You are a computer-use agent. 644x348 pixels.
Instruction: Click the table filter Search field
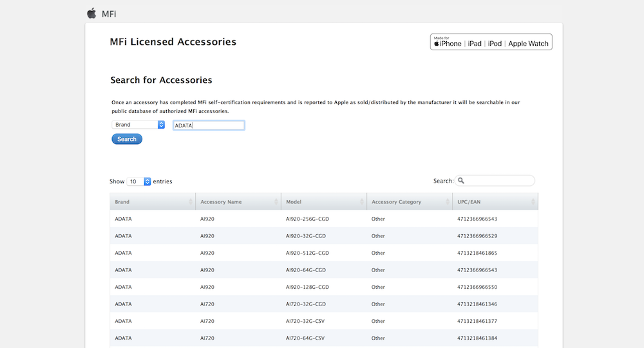(495, 181)
